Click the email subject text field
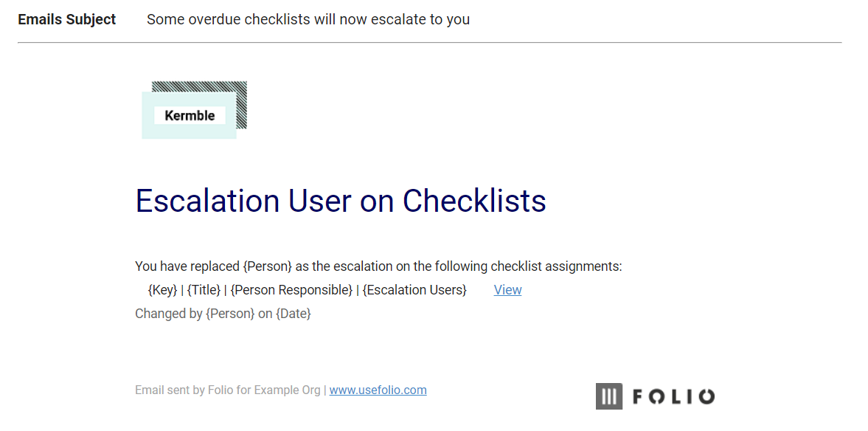 tap(308, 19)
